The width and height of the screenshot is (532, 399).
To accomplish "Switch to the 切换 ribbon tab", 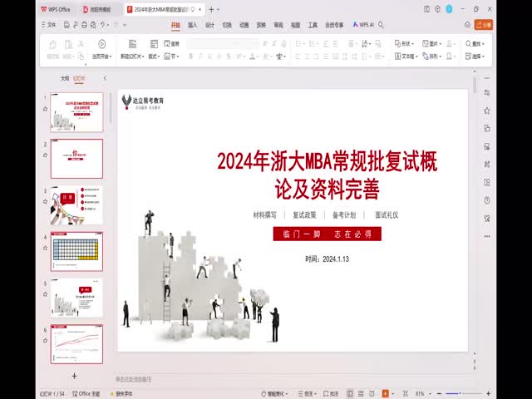I will tap(227, 25).
